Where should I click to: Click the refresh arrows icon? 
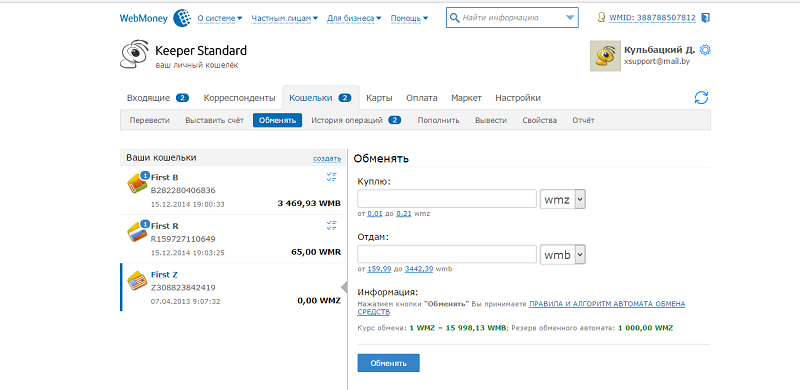702,98
